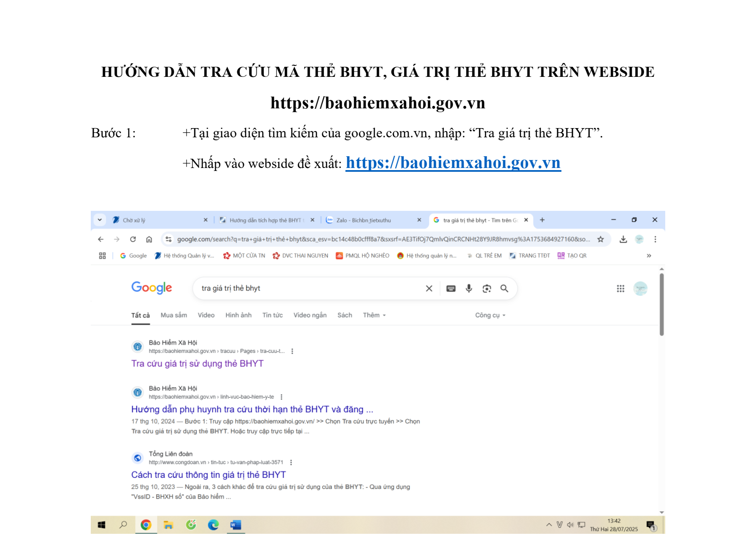Image resolution: width=756 pixels, height=559 pixels.
Task: Click the page vertical scrollbar
Action: coord(661,304)
